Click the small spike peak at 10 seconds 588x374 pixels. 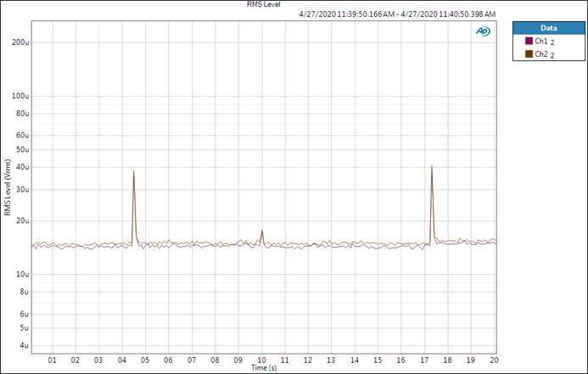[262, 231]
